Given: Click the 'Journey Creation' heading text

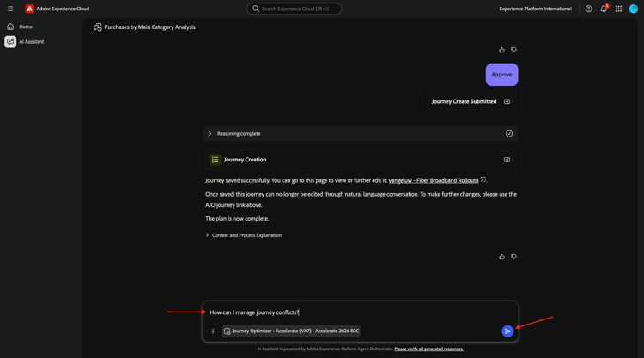Looking at the screenshot, I should [246, 160].
